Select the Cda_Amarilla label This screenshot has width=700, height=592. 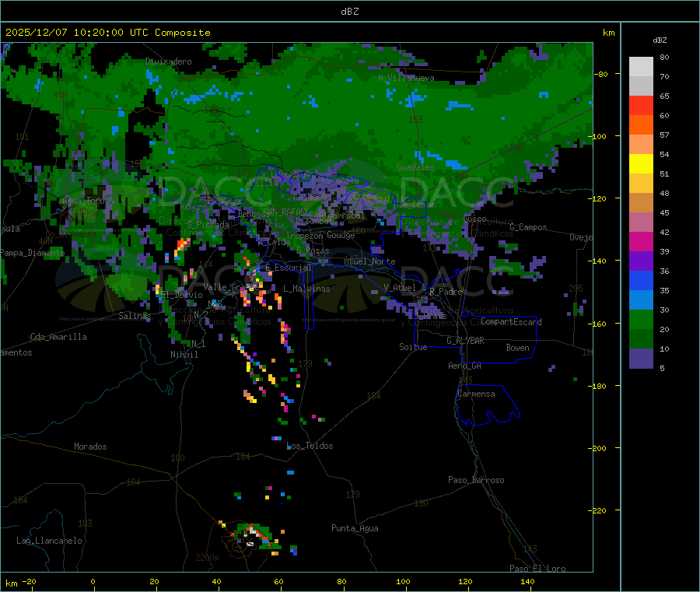point(58,337)
